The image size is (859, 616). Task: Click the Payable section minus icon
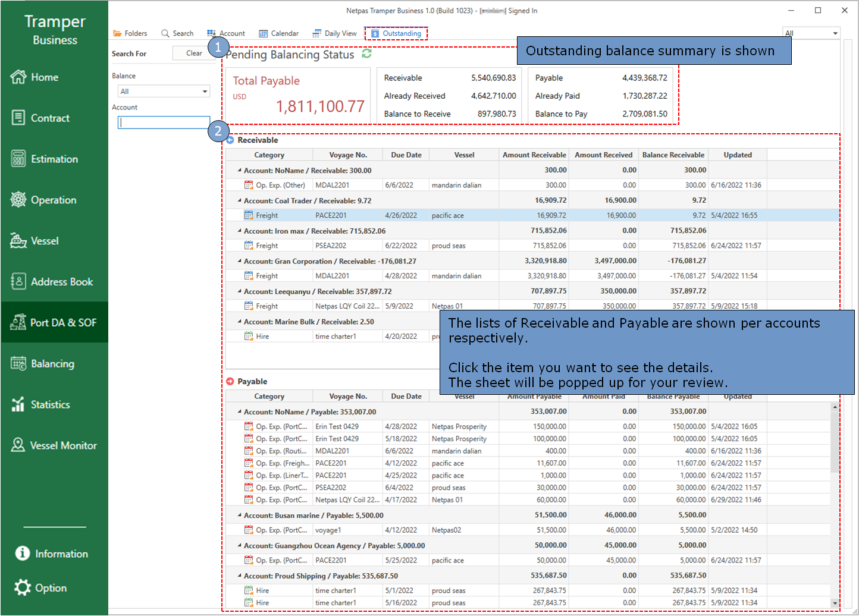(230, 382)
